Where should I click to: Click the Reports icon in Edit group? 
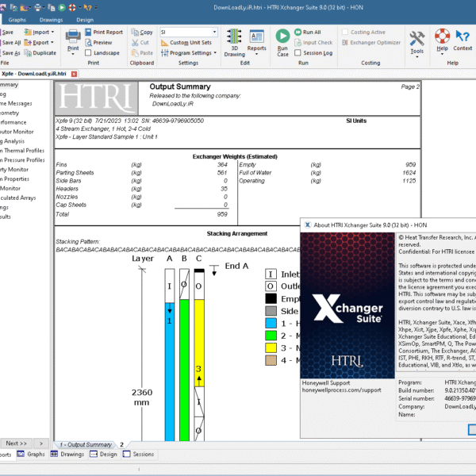pos(256,36)
